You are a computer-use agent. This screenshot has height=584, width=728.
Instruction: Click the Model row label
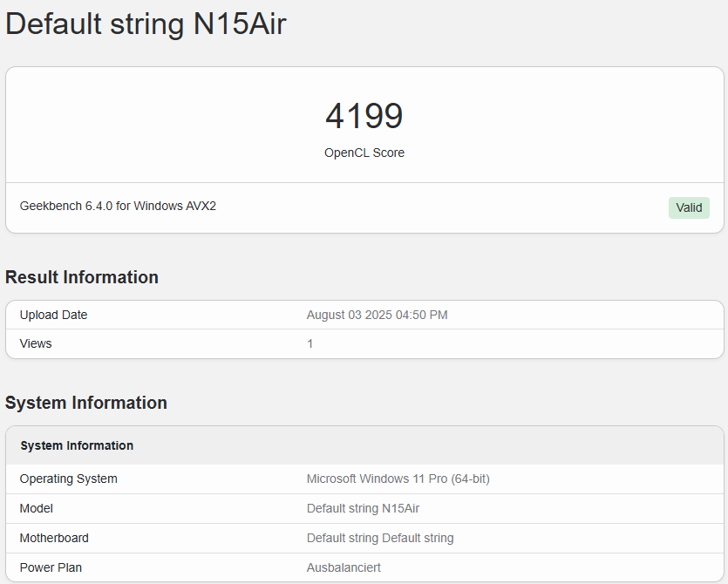click(x=37, y=508)
